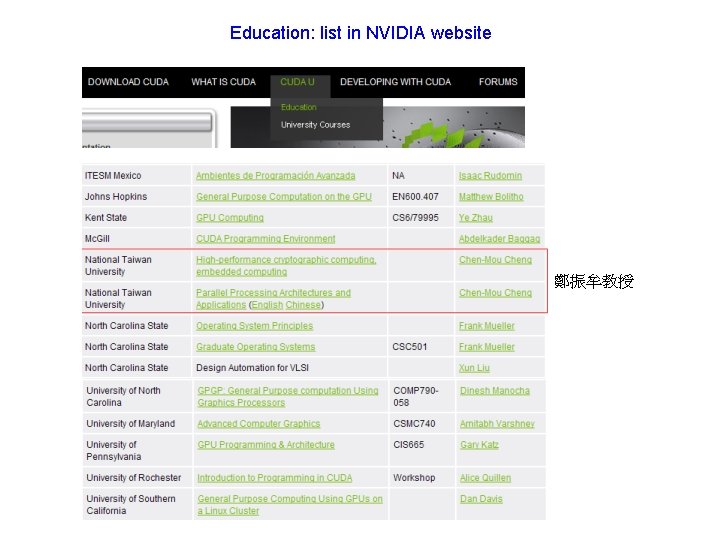Select course number COMP790-058
The width and height of the screenshot is (720, 540).
[x=416, y=397]
